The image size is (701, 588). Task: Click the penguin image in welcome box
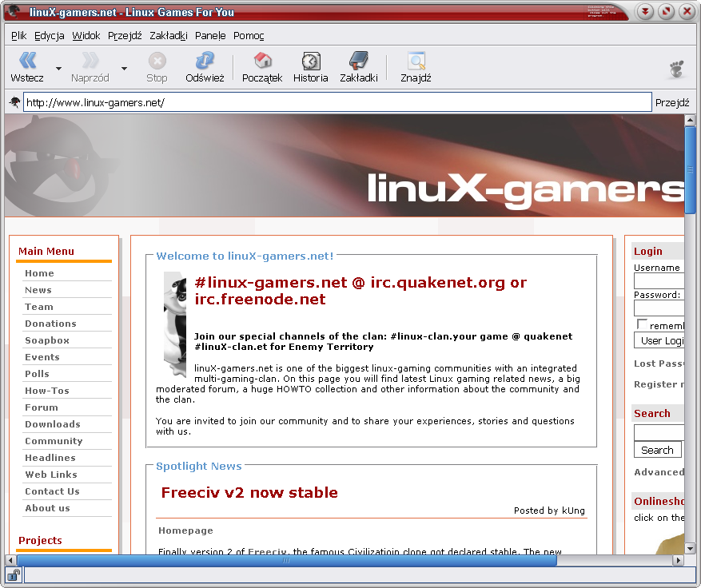(175, 325)
